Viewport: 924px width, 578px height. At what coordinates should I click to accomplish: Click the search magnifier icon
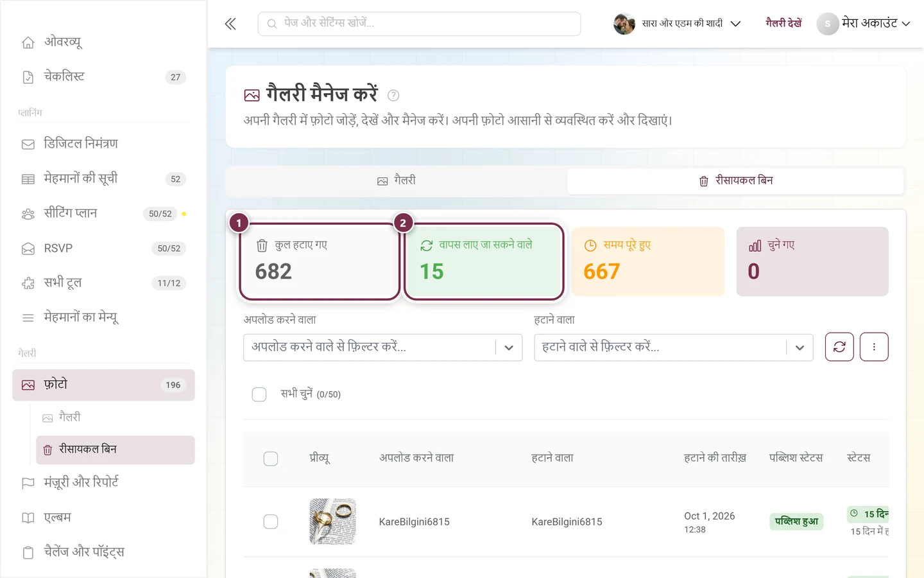[x=272, y=24]
